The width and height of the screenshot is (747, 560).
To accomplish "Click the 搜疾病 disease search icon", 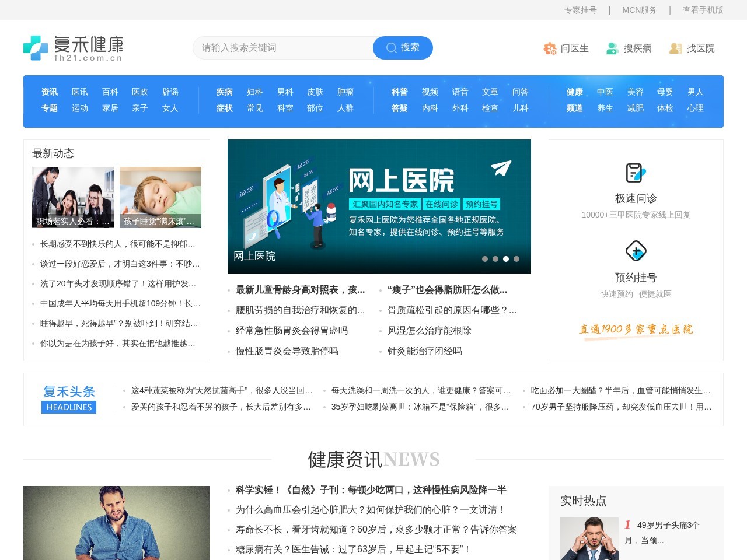I will click(612, 48).
